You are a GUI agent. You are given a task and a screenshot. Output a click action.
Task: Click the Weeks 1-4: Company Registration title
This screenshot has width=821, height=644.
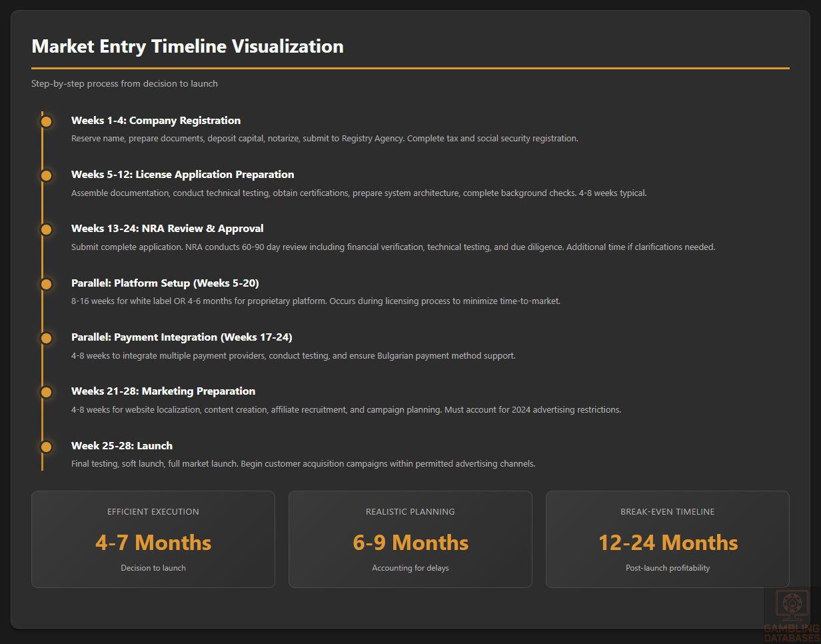pyautogui.click(x=156, y=121)
